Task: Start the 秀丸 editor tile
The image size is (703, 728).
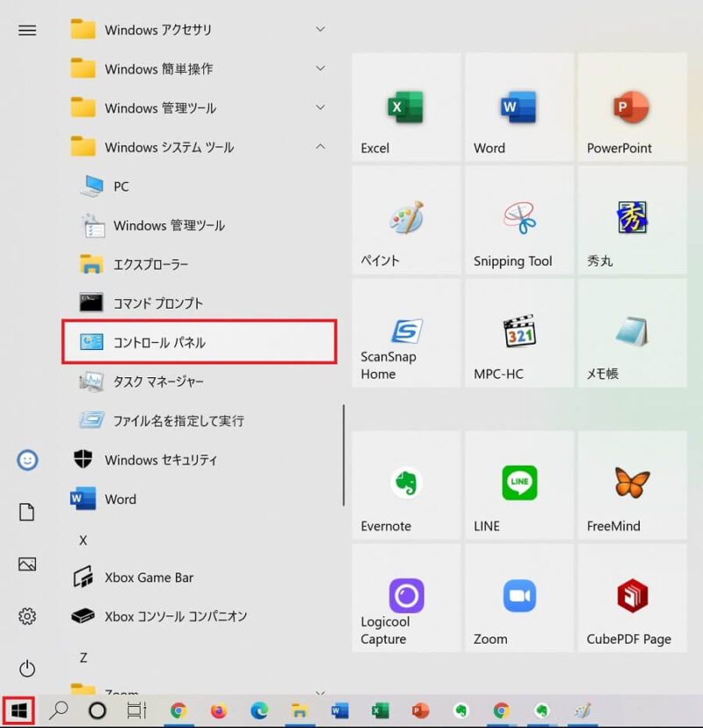Action: tap(633, 221)
